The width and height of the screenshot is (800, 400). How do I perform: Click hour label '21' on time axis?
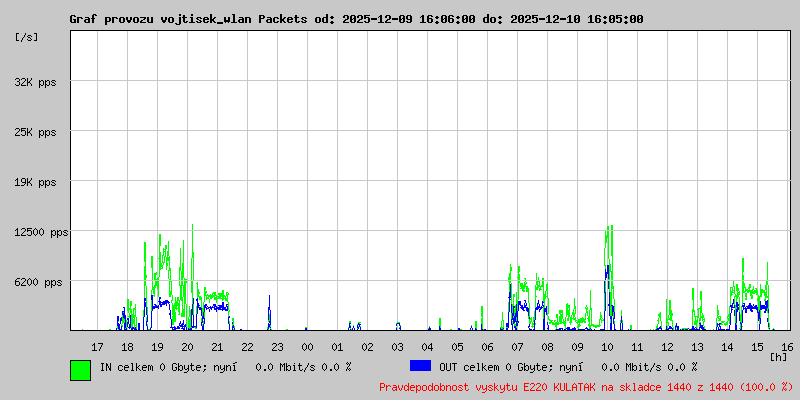coord(217,347)
